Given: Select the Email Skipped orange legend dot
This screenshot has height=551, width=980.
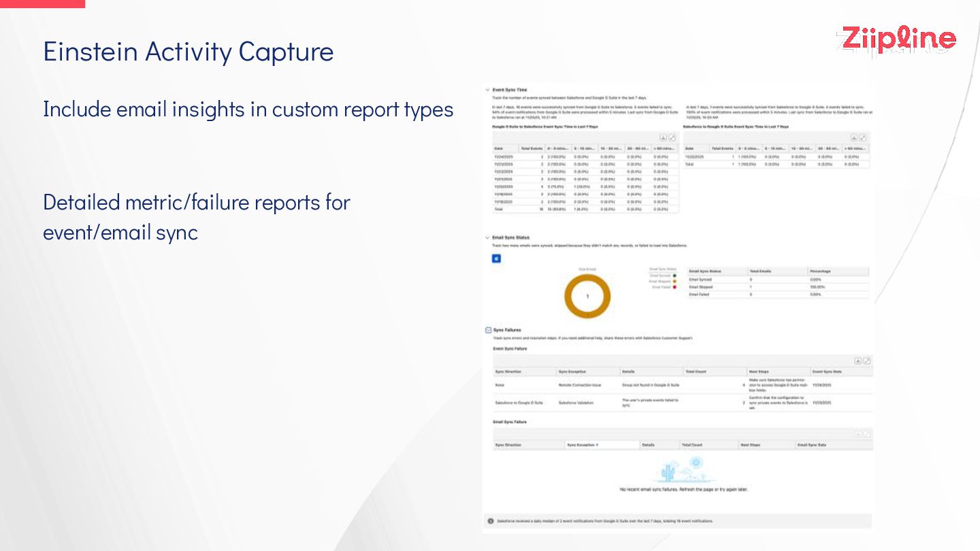Looking at the screenshot, I should [674, 282].
